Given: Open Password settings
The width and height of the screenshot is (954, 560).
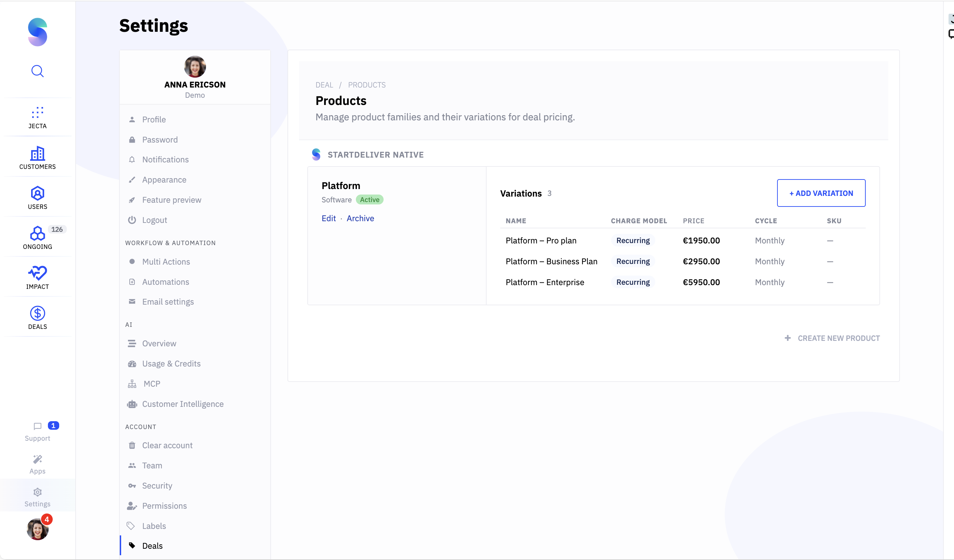Looking at the screenshot, I should 160,139.
